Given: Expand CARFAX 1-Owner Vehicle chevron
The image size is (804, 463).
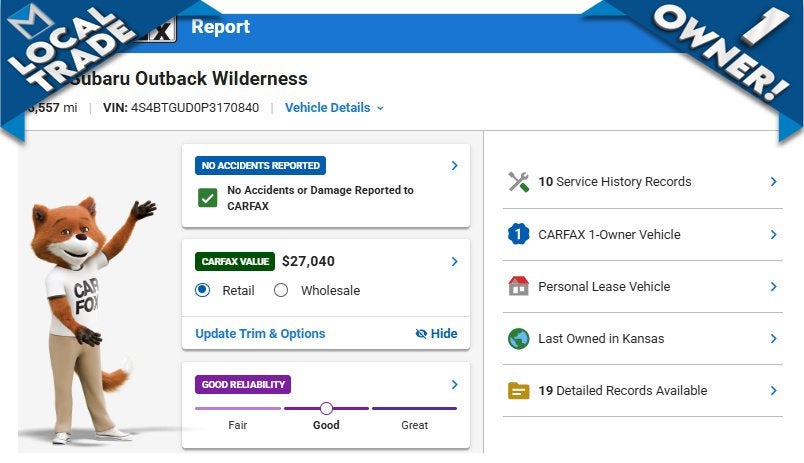Looking at the screenshot, I should point(773,234).
